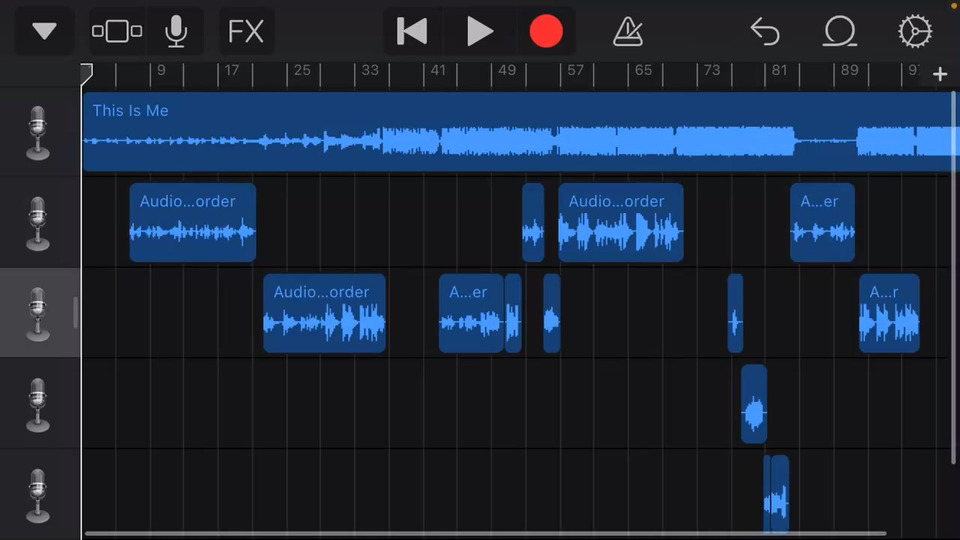
Task: Select second Audio...order region near bar 57
Action: pos(621,222)
